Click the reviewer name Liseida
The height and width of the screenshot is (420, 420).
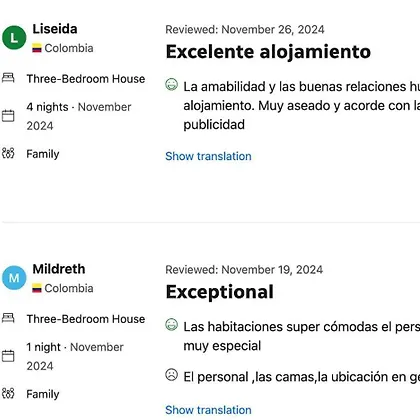55,29
